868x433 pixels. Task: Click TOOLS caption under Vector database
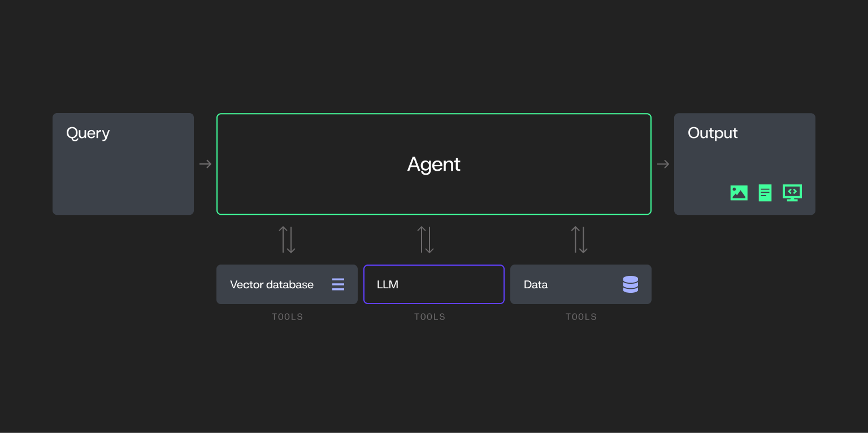coord(287,317)
